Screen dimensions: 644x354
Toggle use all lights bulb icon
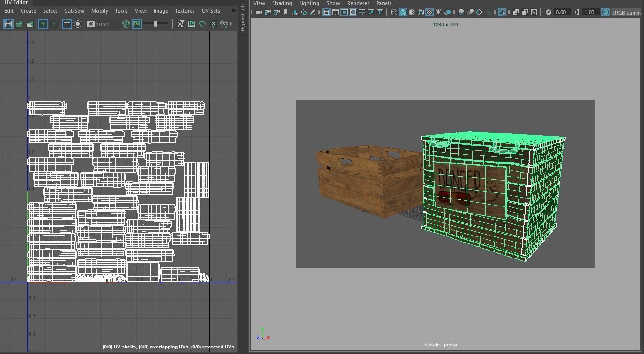click(438, 12)
